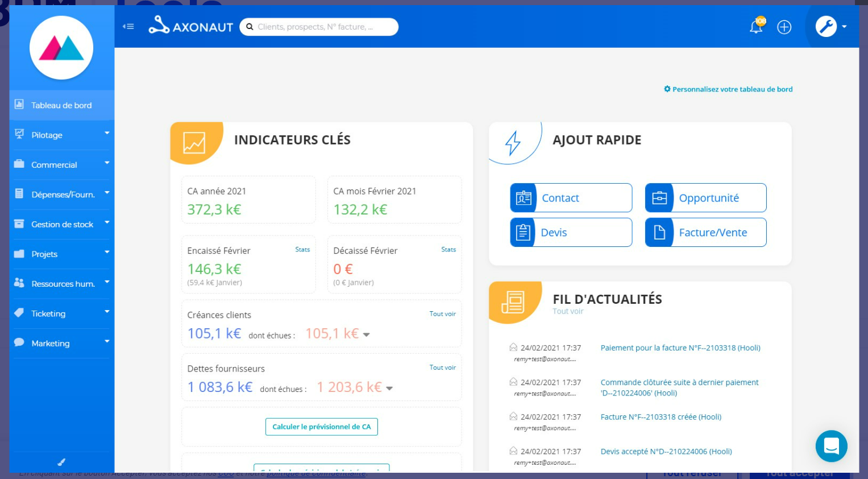Click Stats next to Encaissé Février
868x479 pixels.
(x=302, y=249)
